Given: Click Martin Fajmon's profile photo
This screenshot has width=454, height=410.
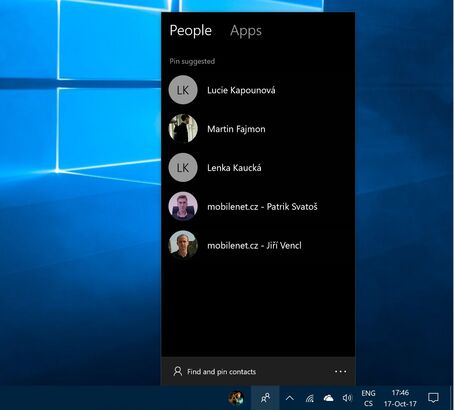Looking at the screenshot, I should point(183,129).
